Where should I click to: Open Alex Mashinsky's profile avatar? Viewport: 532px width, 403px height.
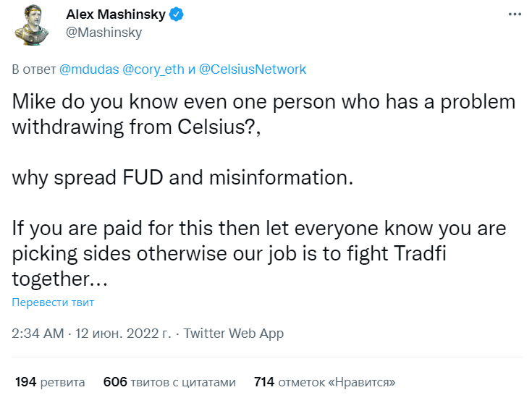pyautogui.click(x=33, y=25)
